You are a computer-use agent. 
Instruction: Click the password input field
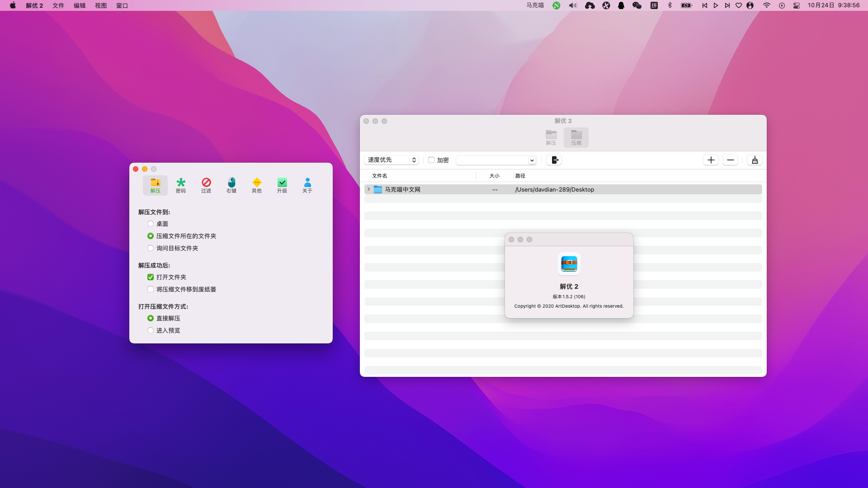coord(492,160)
